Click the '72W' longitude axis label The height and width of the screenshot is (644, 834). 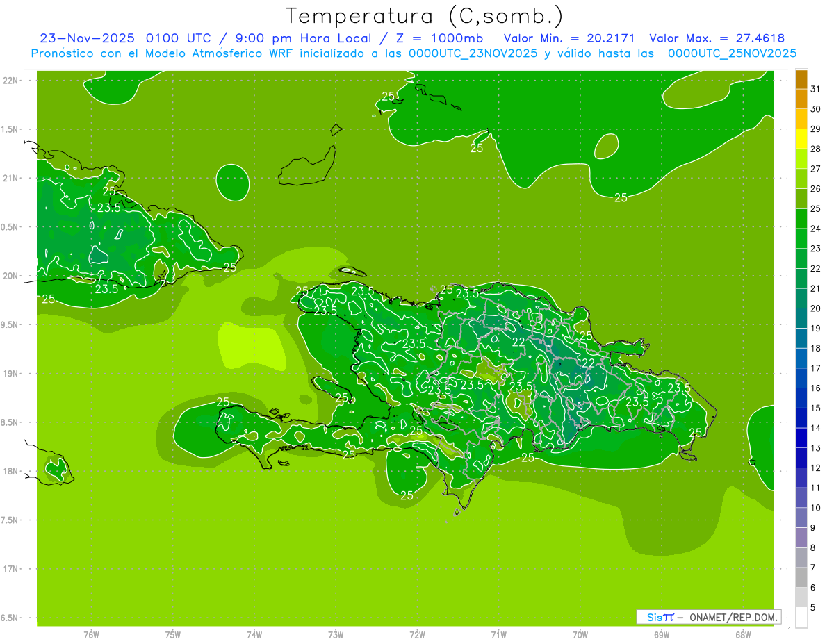[x=417, y=635]
